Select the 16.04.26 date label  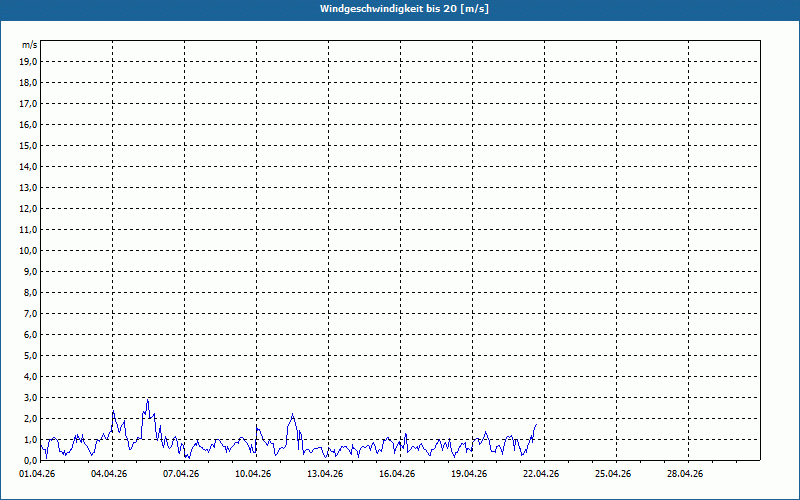tap(397, 474)
